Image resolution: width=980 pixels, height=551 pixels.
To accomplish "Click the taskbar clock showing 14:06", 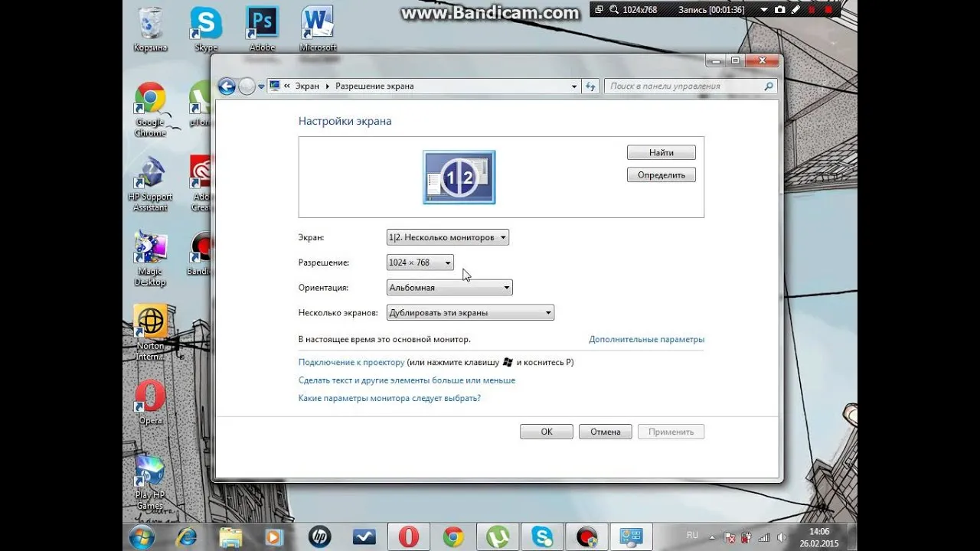I will click(818, 537).
